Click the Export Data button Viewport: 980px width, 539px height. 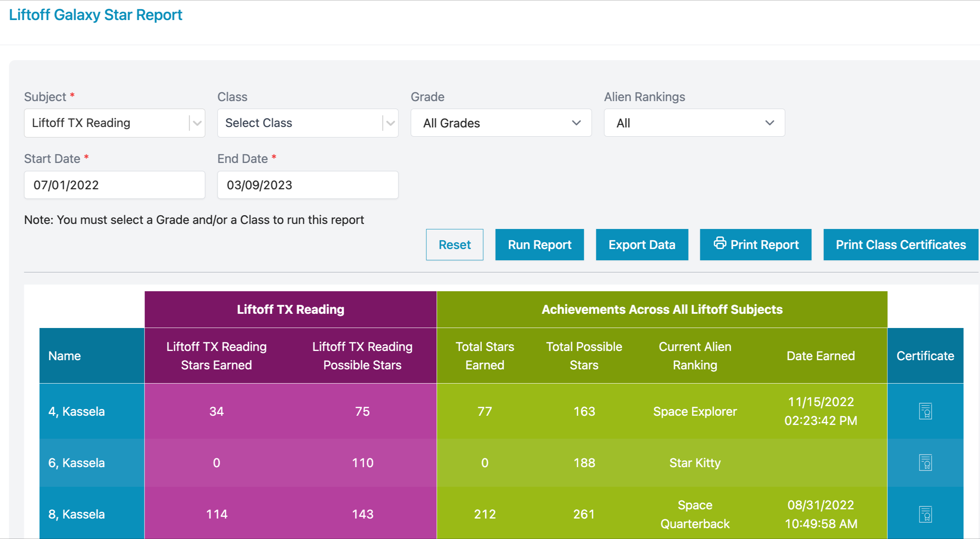[642, 244]
